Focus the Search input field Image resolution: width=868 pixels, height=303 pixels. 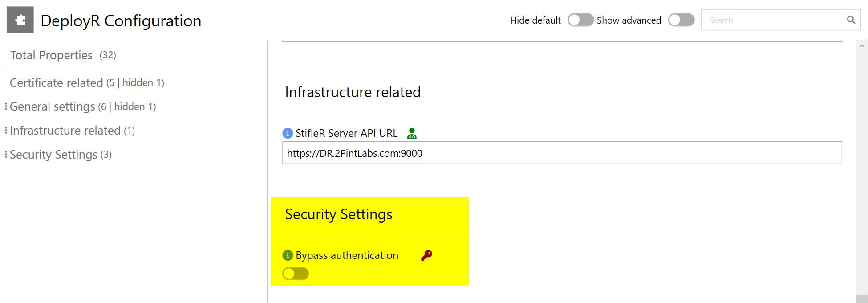tap(775, 20)
